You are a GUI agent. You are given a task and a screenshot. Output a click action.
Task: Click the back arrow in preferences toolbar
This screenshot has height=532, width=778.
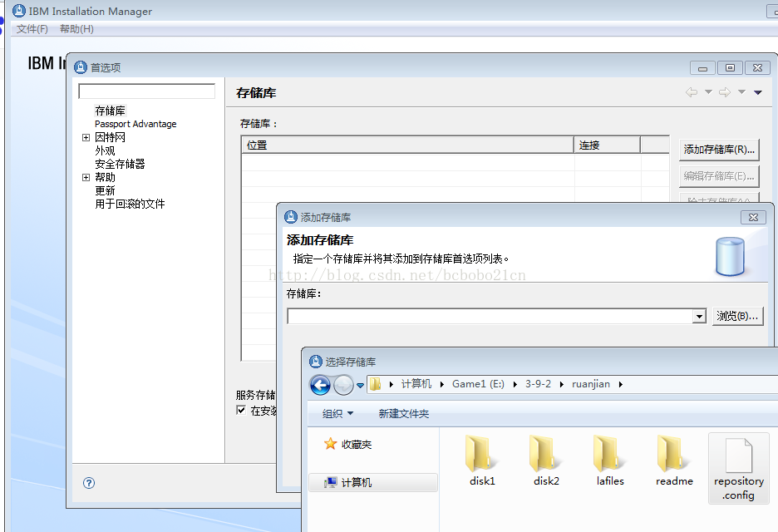692,91
